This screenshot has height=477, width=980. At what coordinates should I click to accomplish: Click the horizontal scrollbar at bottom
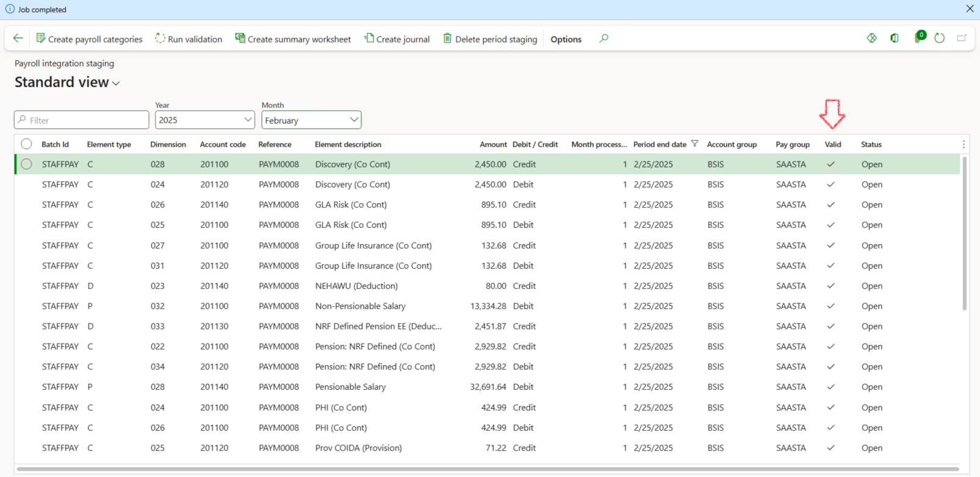point(488,469)
